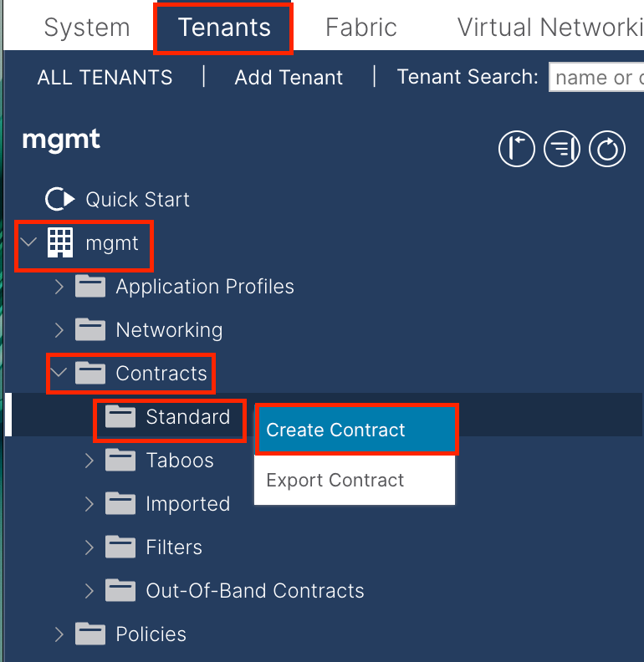
Task: Click the Quick Start play icon
Action: pos(59,200)
